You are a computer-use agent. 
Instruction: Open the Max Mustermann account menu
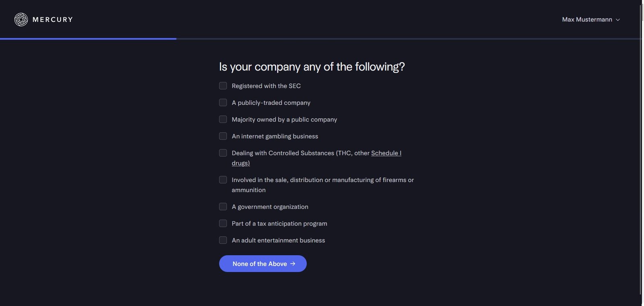(587, 19)
